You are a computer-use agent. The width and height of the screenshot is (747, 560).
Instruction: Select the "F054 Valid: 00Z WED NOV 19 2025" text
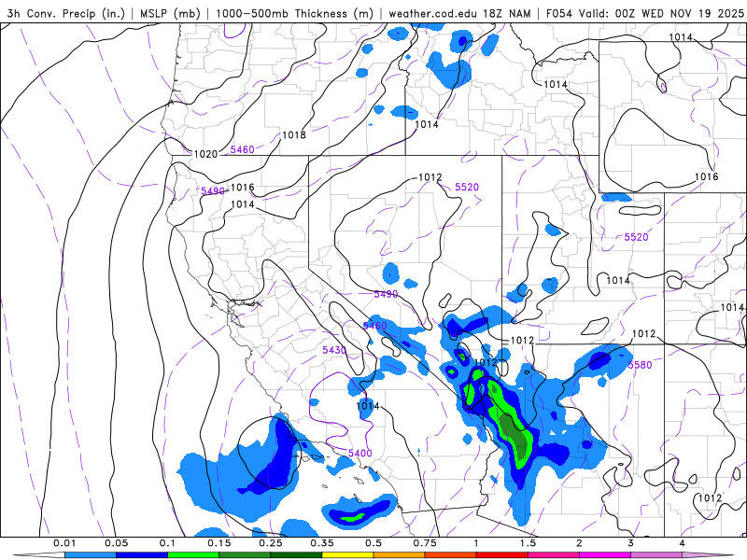[644, 13]
